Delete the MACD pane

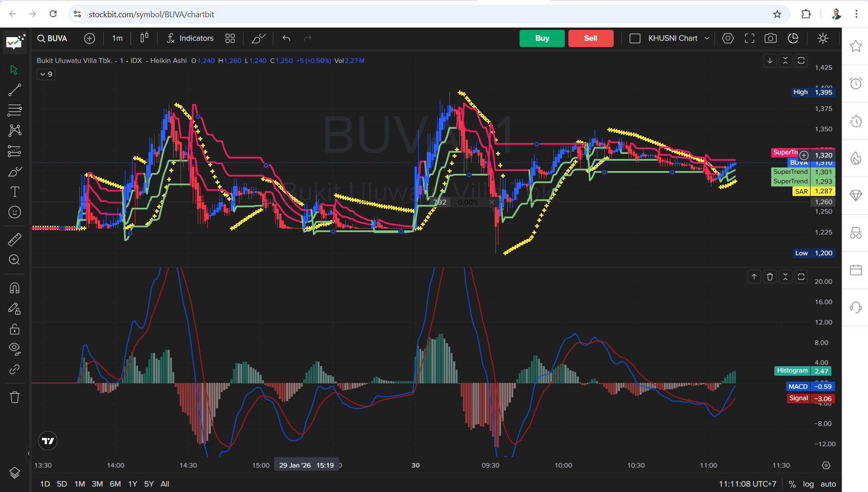point(770,277)
